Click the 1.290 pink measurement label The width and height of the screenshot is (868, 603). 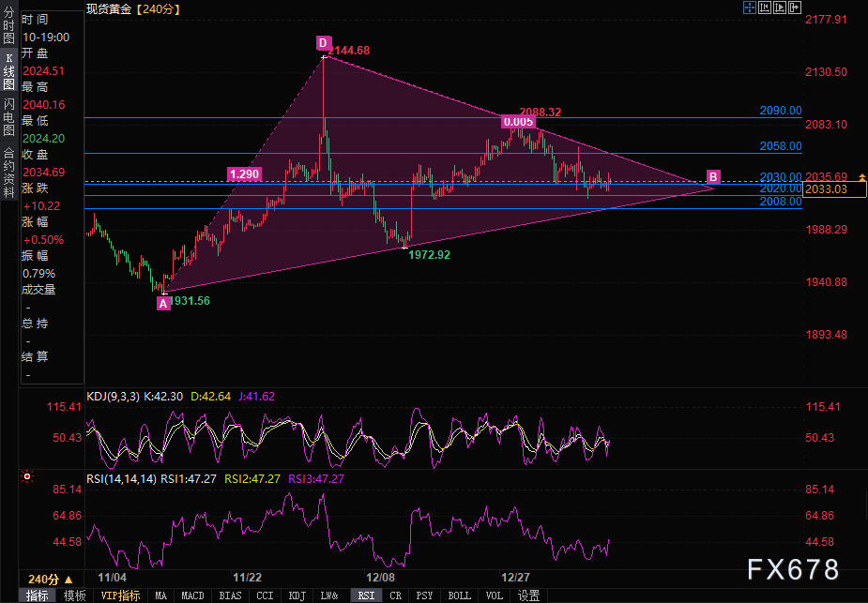[x=243, y=173]
